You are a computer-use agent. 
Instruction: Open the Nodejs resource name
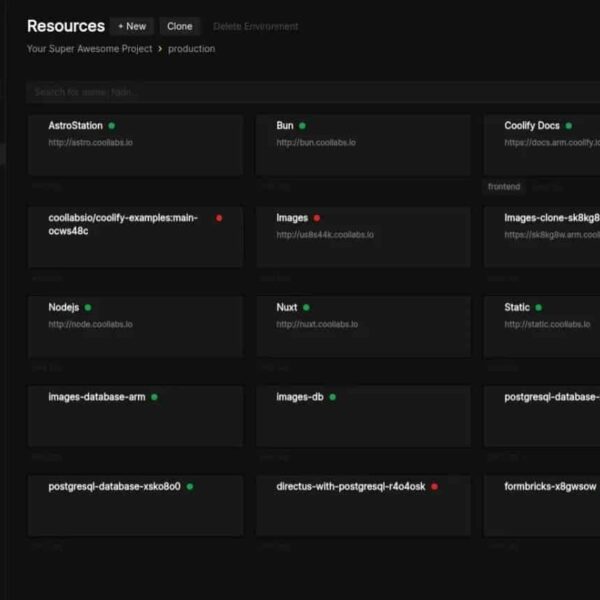click(64, 307)
